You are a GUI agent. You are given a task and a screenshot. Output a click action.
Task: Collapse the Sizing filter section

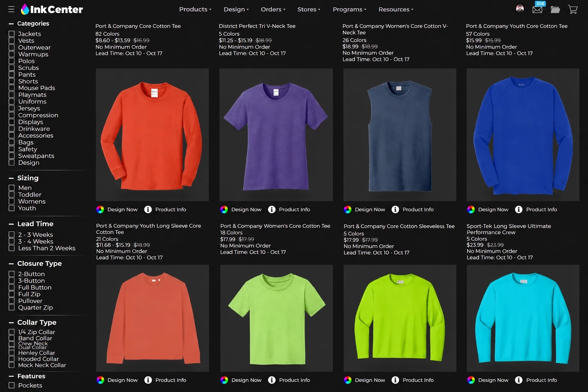click(11, 178)
